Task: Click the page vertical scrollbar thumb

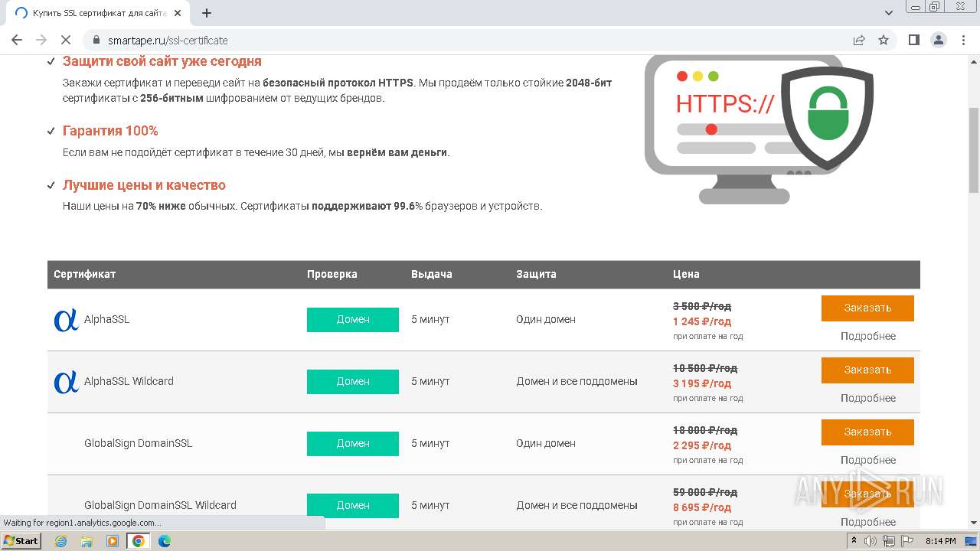Action: [973, 149]
